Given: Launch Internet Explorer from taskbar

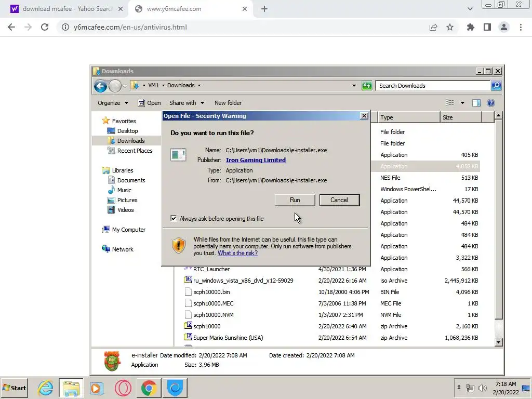Looking at the screenshot, I should (x=46, y=388).
